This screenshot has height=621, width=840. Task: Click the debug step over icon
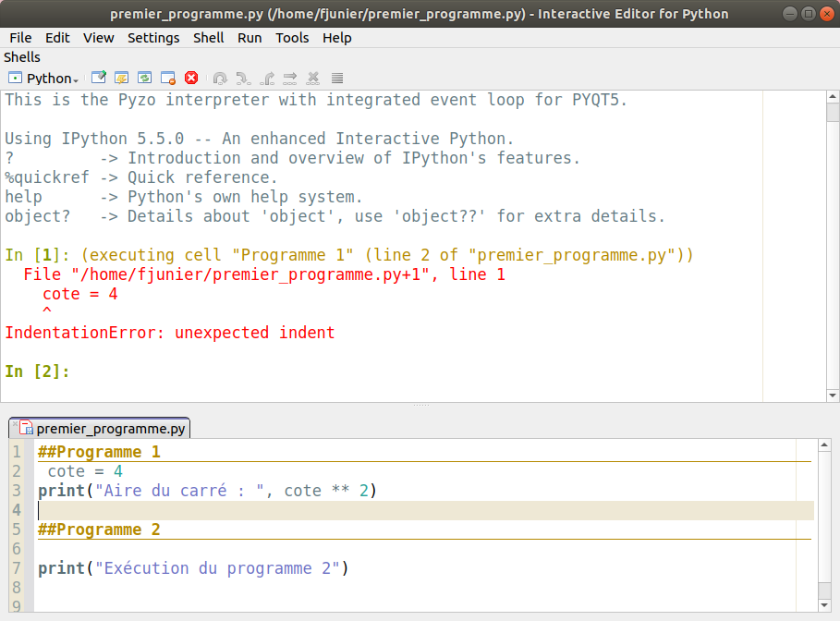pyautogui.click(x=220, y=79)
